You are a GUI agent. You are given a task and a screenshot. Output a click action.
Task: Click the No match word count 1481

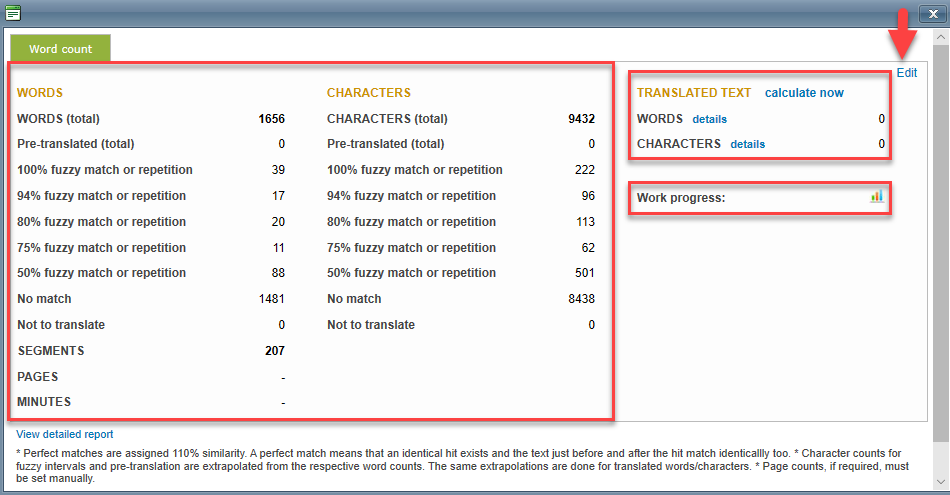[270, 299]
